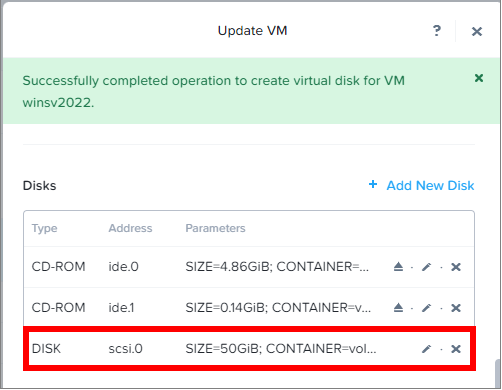The height and width of the screenshot is (390, 502).
Task: Remove the ide.1 CD-ROM entry
Action: 456,307
